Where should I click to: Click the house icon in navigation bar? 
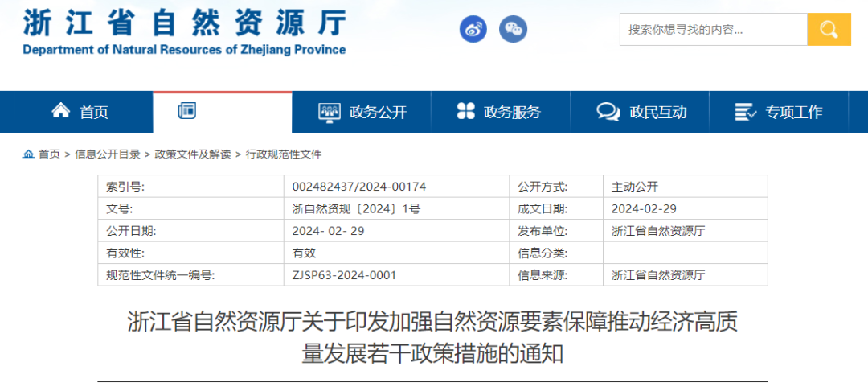[x=61, y=111]
